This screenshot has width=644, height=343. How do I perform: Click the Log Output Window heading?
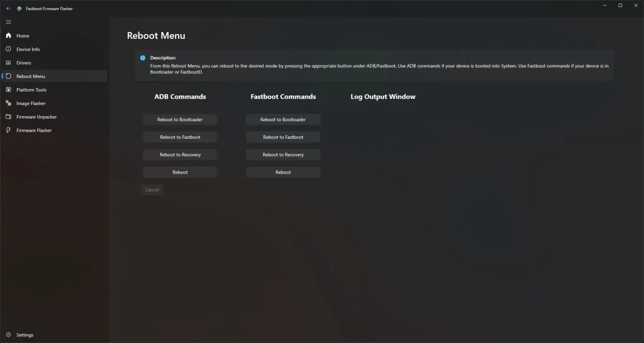pos(383,97)
